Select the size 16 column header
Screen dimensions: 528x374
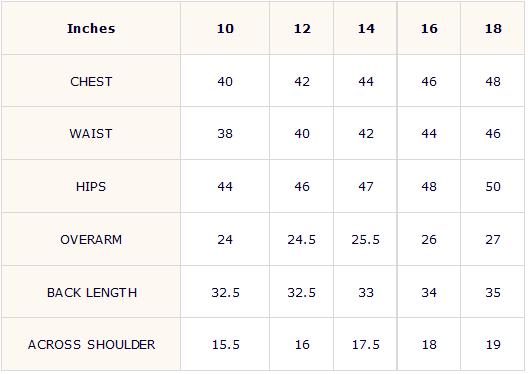(x=429, y=29)
